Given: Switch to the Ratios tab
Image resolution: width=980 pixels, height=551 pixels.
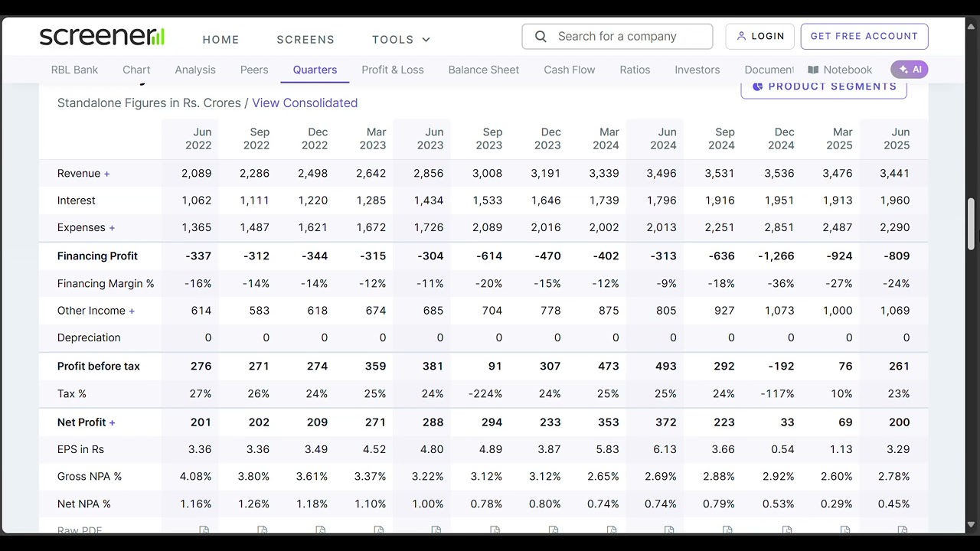Looking at the screenshot, I should click(x=635, y=70).
